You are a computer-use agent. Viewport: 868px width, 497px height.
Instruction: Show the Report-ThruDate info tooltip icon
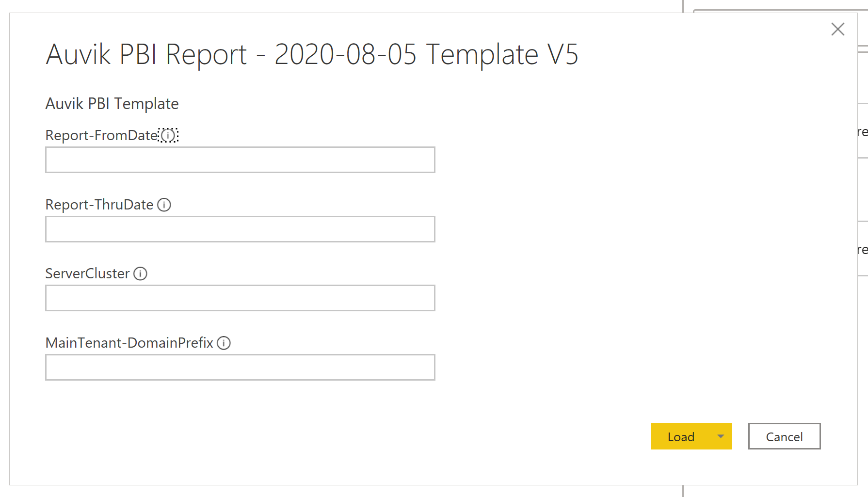pos(164,205)
